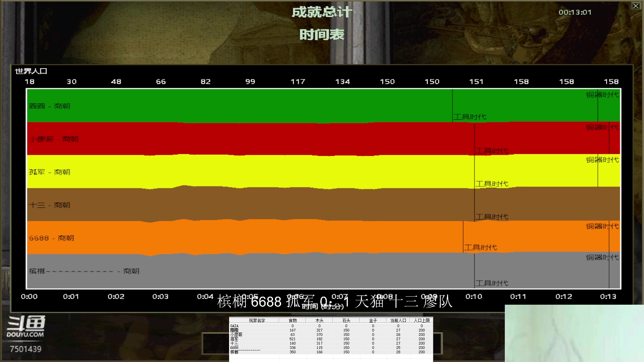Click world population value 151

pyautogui.click(x=476, y=81)
